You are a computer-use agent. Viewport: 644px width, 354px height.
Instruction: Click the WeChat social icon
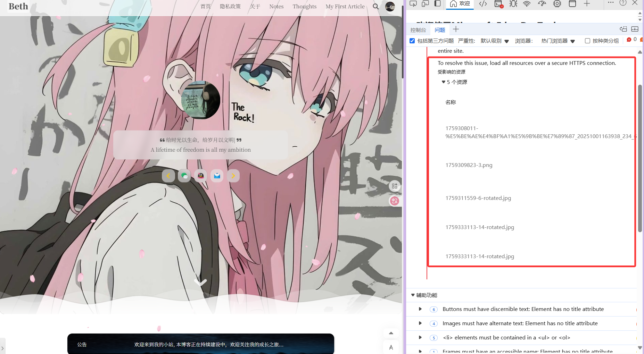[184, 176]
